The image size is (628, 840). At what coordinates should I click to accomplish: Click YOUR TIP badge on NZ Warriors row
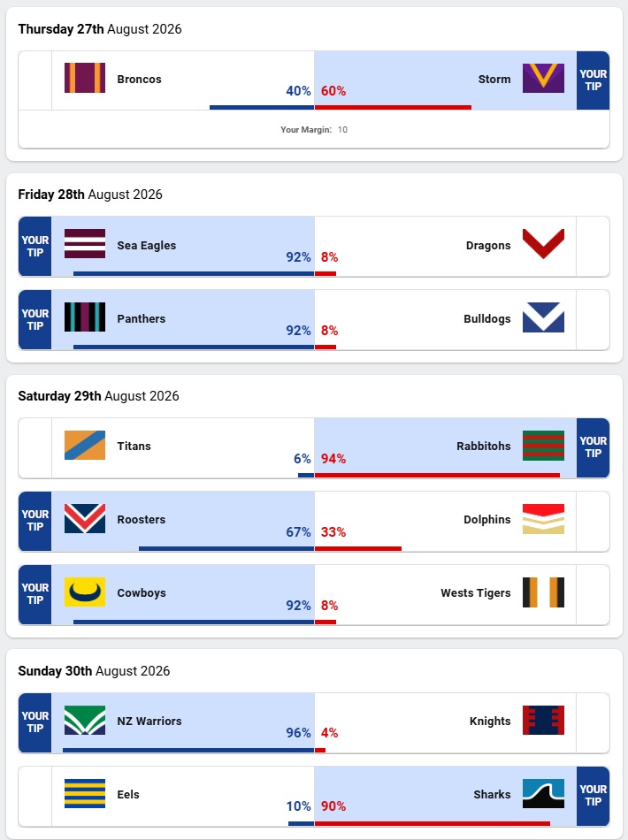[35, 722]
